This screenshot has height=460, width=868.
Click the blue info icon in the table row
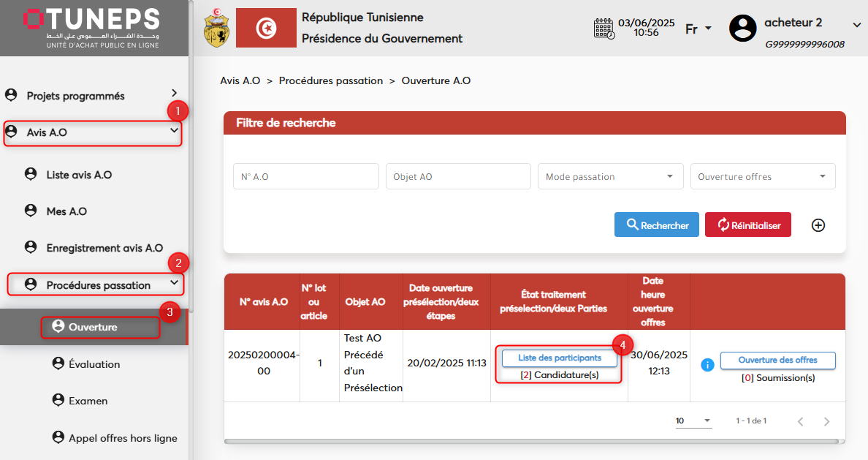(707, 364)
